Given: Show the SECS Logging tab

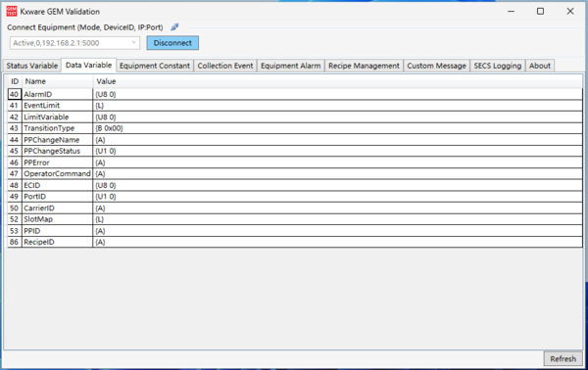Looking at the screenshot, I should [497, 66].
